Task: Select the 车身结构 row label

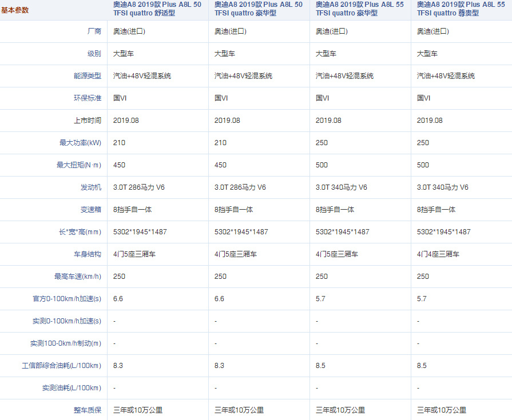Action: pos(88,254)
